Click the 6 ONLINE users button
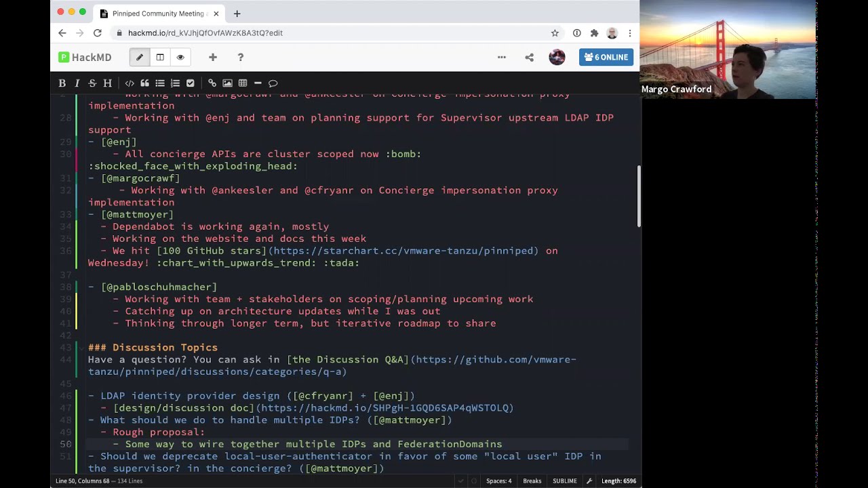Viewport: 868px width, 488px height. pos(606,58)
